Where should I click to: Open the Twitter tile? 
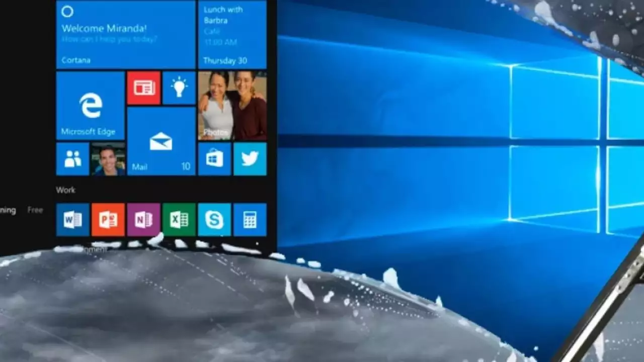click(x=250, y=159)
